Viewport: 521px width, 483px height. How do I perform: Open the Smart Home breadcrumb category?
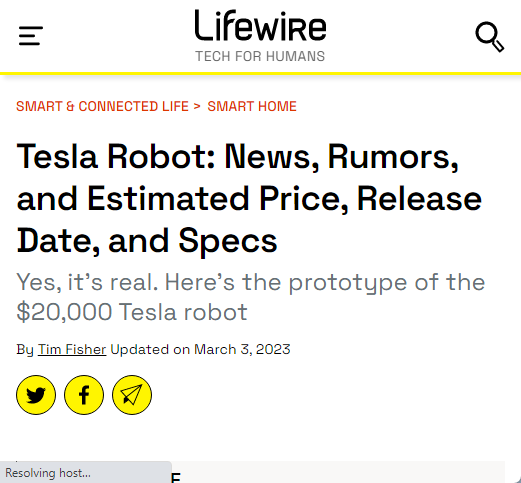click(252, 106)
